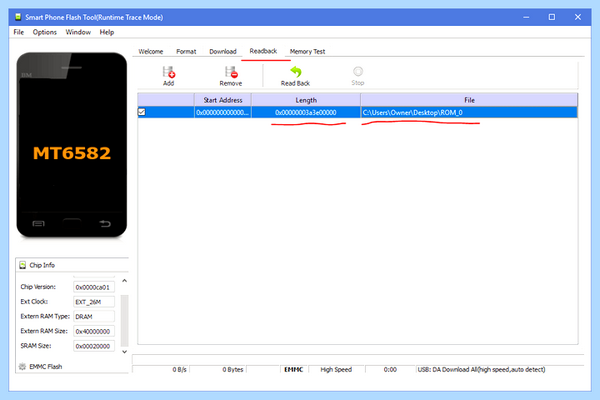Click the empty progress bar above the status bar
600x400 pixels.
pos(358,359)
